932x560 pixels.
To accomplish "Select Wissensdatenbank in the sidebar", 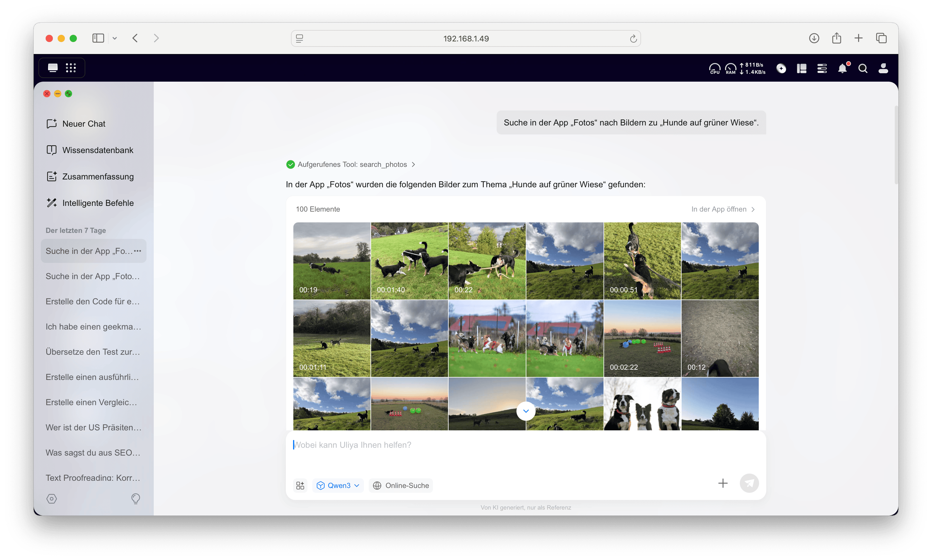I will point(97,150).
